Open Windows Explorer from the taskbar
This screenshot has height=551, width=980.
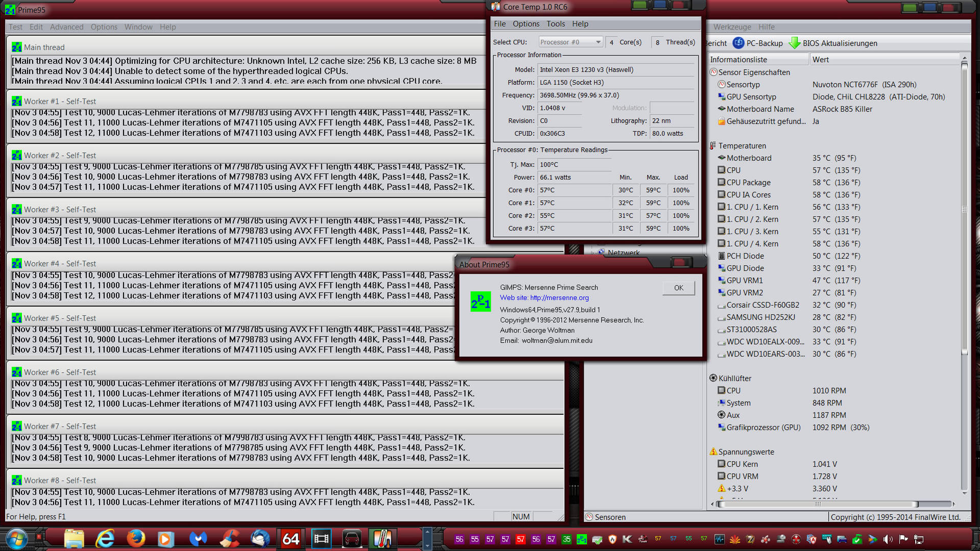click(x=74, y=539)
